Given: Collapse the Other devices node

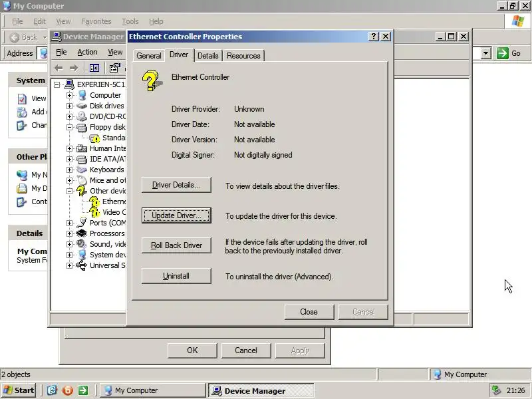Looking at the screenshot, I should (x=69, y=191).
